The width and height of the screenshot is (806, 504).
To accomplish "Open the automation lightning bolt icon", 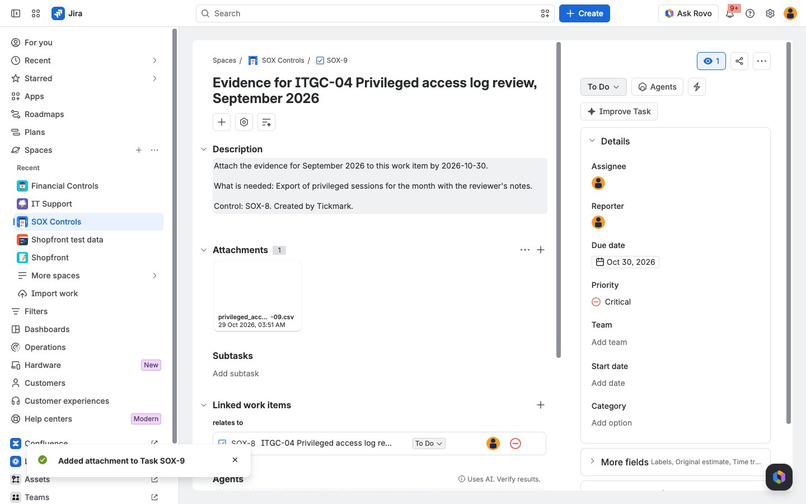I will [x=697, y=87].
